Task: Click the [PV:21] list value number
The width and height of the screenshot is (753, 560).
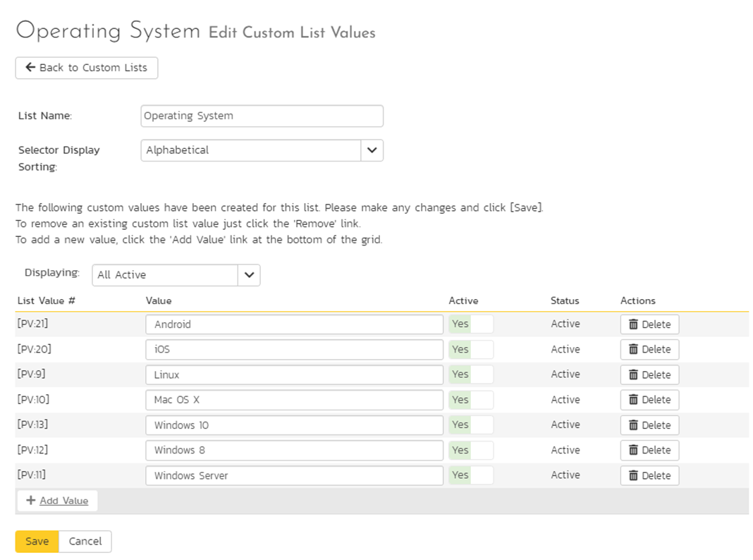Action: pyautogui.click(x=32, y=323)
